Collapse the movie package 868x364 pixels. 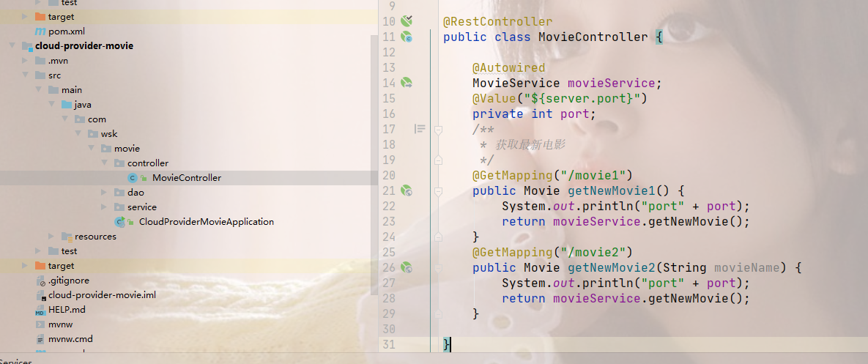[92, 149]
